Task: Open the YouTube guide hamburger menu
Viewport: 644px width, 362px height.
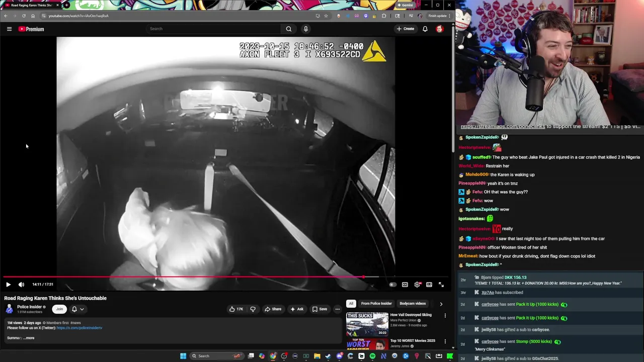Action: [9, 29]
